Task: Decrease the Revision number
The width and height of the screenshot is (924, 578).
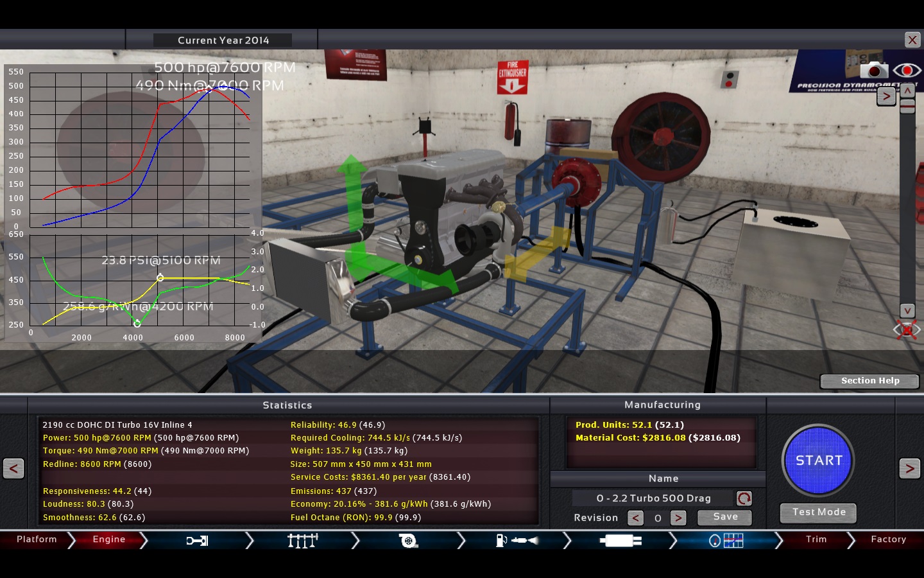Action: [x=635, y=518]
